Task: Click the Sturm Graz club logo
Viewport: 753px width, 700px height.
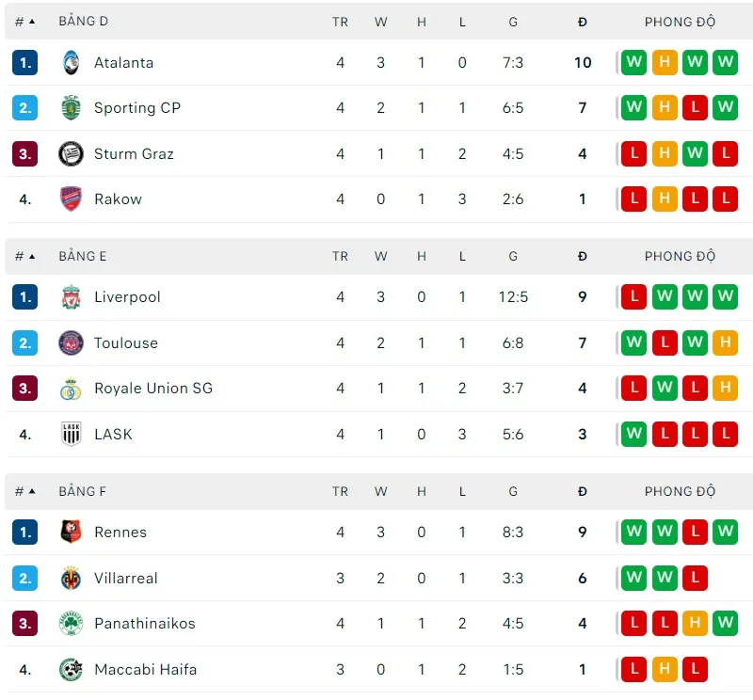Action: click(71, 153)
